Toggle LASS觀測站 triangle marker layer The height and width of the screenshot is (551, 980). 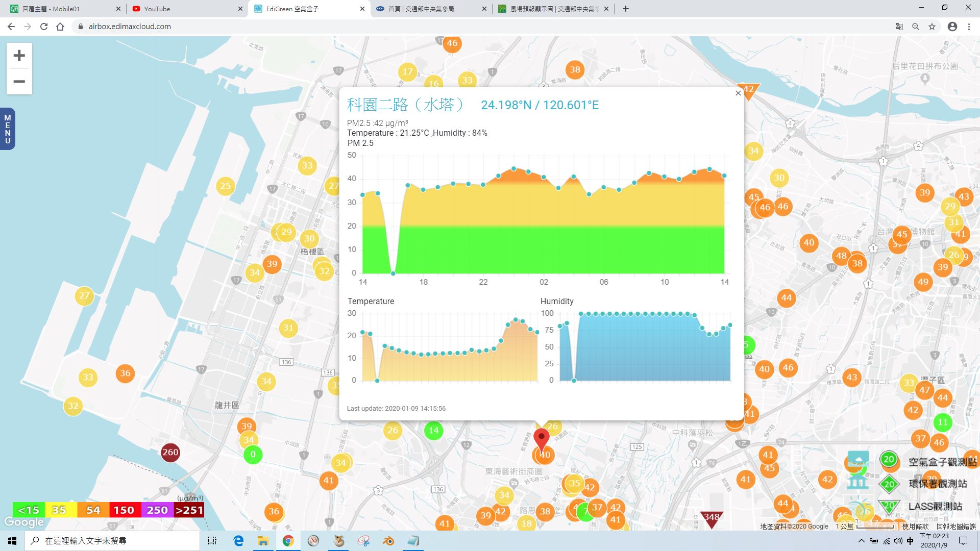click(x=889, y=506)
